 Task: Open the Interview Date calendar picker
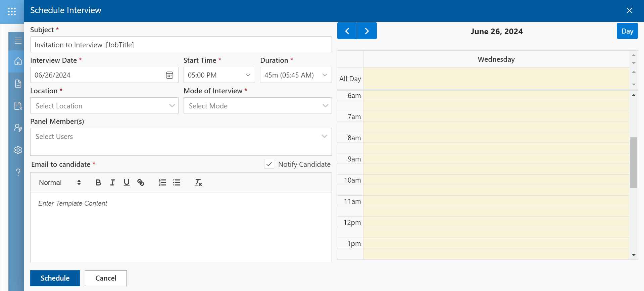[x=169, y=75]
